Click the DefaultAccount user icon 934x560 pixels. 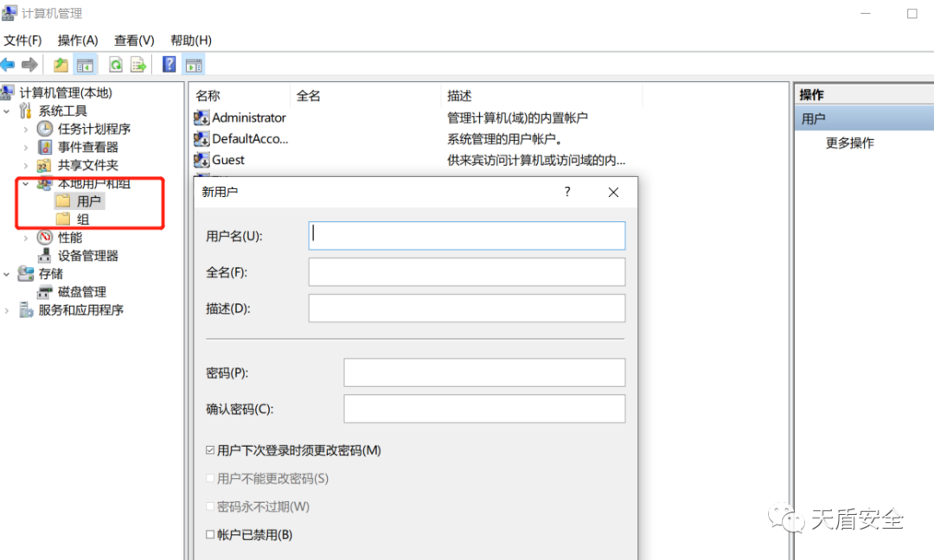(x=202, y=138)
